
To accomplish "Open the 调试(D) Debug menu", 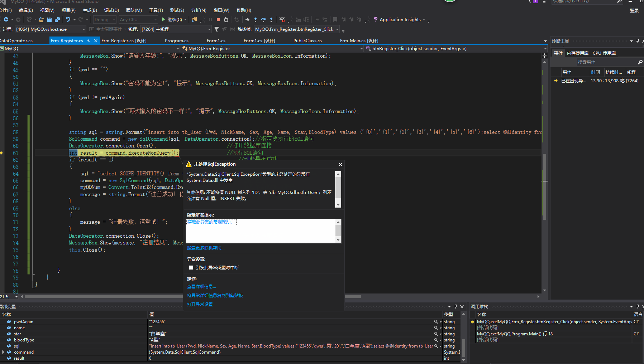I will (111, 10).
